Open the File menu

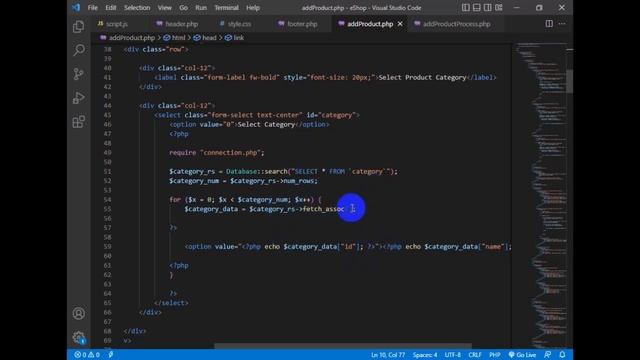(x=93, y=8)
